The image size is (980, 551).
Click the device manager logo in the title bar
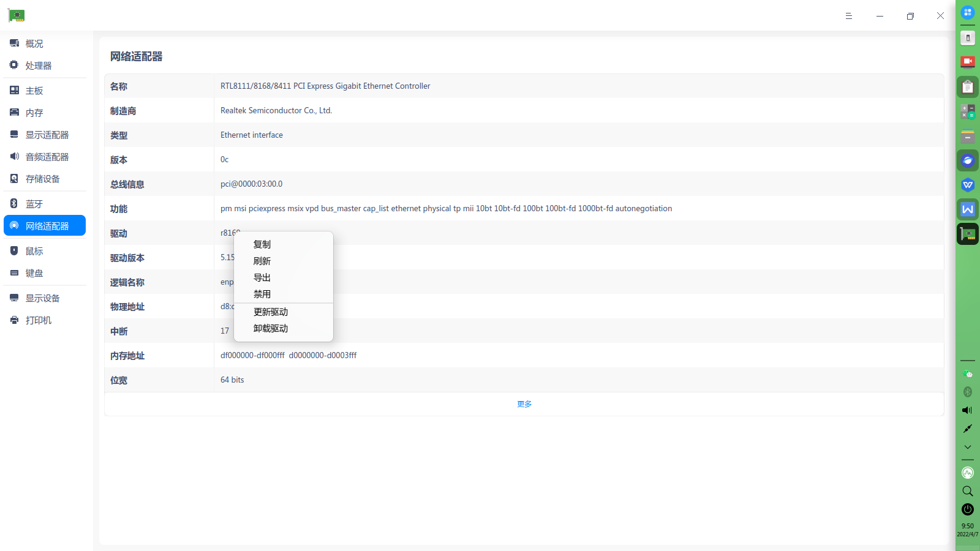[17, 15]
